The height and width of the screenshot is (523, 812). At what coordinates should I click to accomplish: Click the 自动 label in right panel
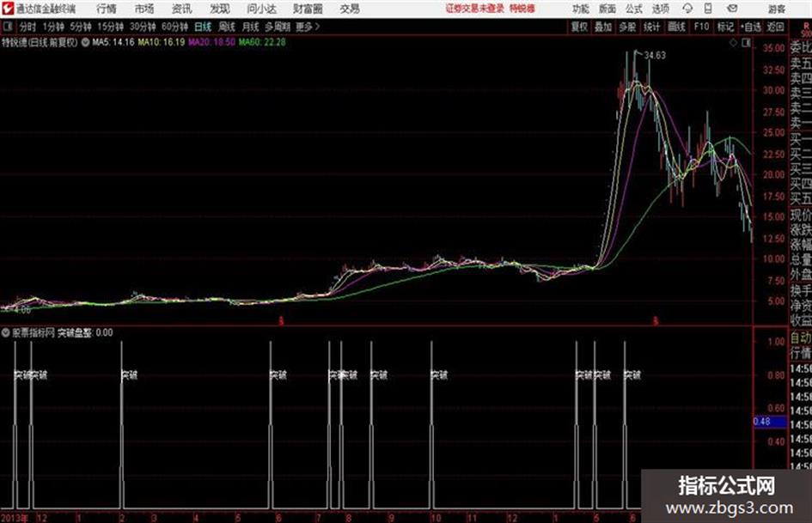tap(801, 338)
